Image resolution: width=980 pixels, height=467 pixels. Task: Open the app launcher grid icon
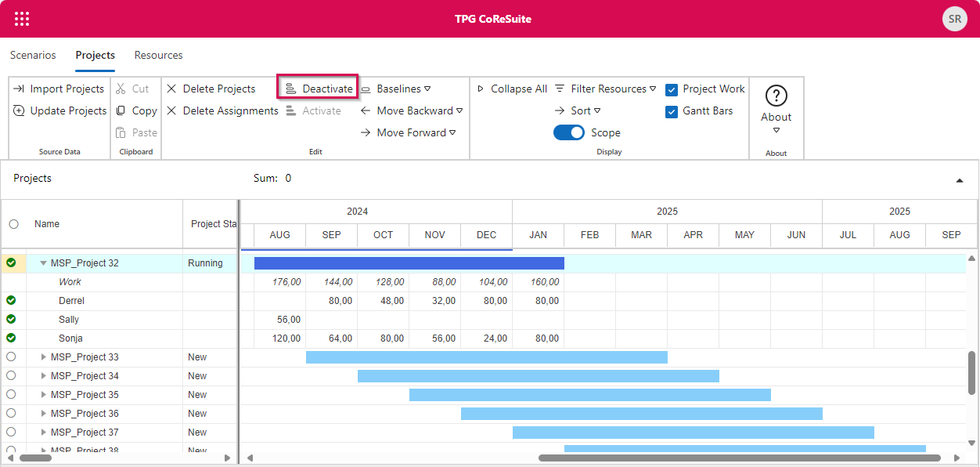(x=22, y=19)
